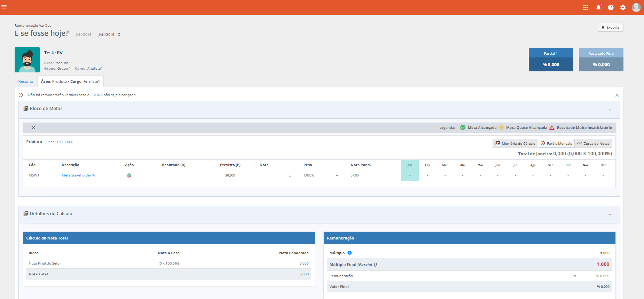This screenshot has height=299, width=644.
Task: Toggle Curva de Notas view
Action: point(593,143)
